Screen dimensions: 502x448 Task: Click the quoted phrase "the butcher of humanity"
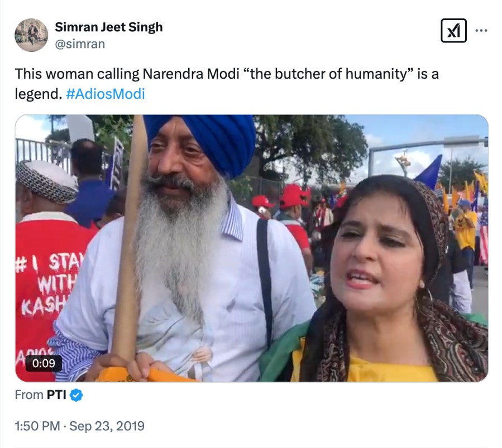(x=328, y=74)
